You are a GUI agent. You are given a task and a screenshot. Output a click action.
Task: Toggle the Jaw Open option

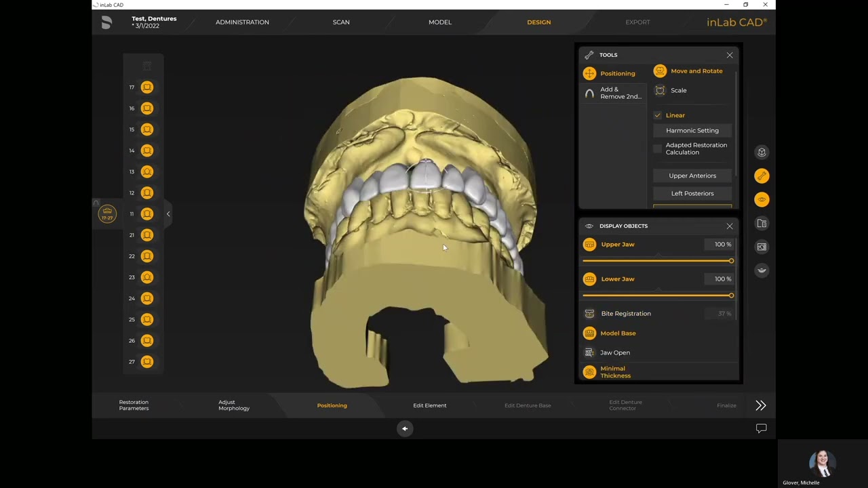point(589,352)
